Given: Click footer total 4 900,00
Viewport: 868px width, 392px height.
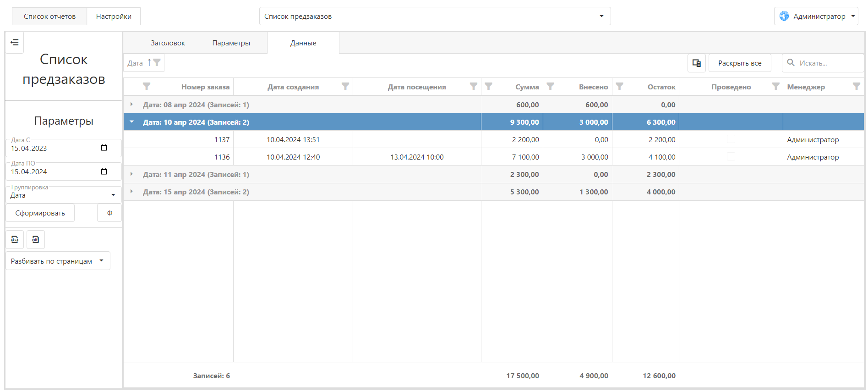Looking at the screenshot, I should pos(594,375).
